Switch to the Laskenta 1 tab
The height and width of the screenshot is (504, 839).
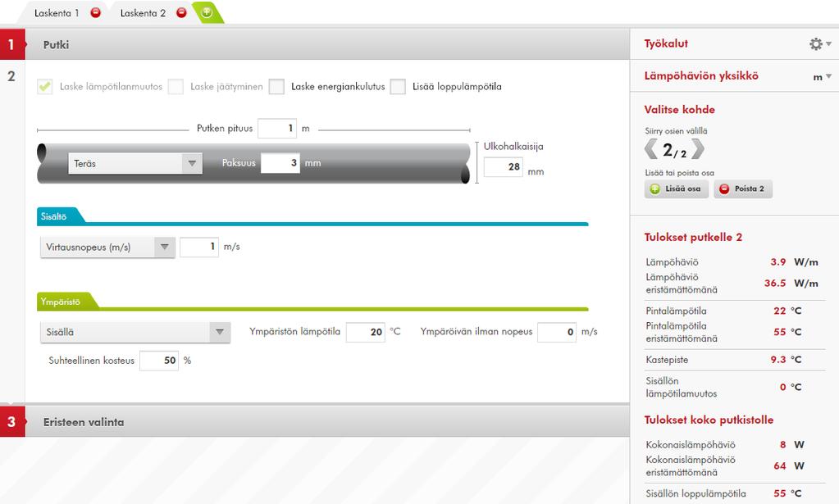tap(57, 13)
